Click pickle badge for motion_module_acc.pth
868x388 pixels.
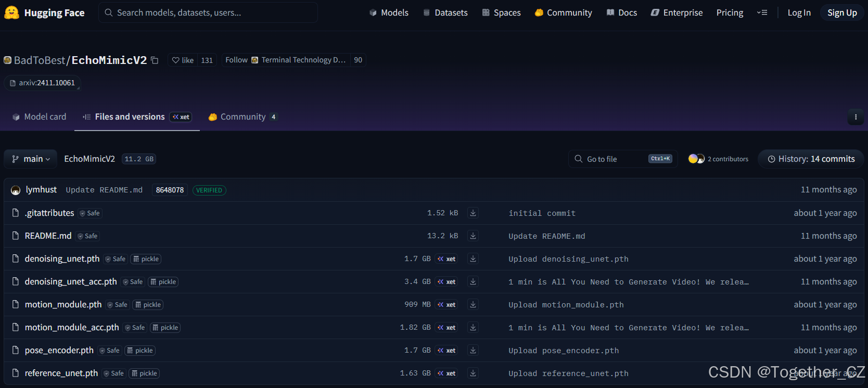point(165,328)
